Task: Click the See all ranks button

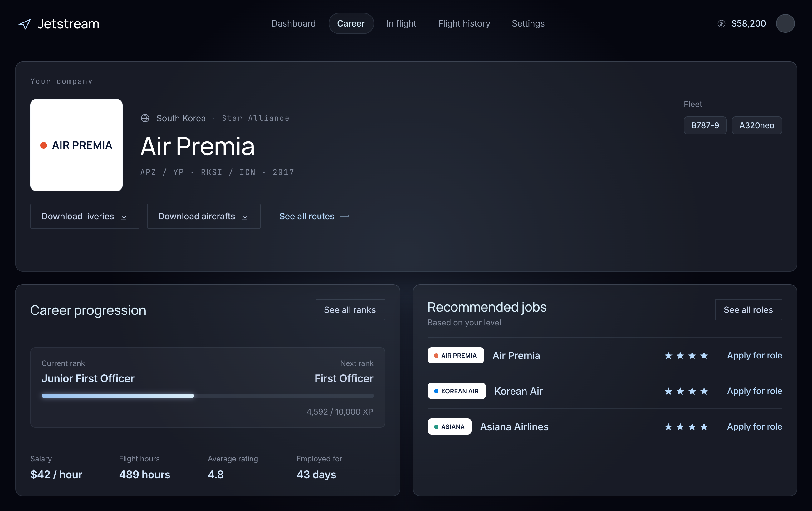Action: tap(350, 310)
